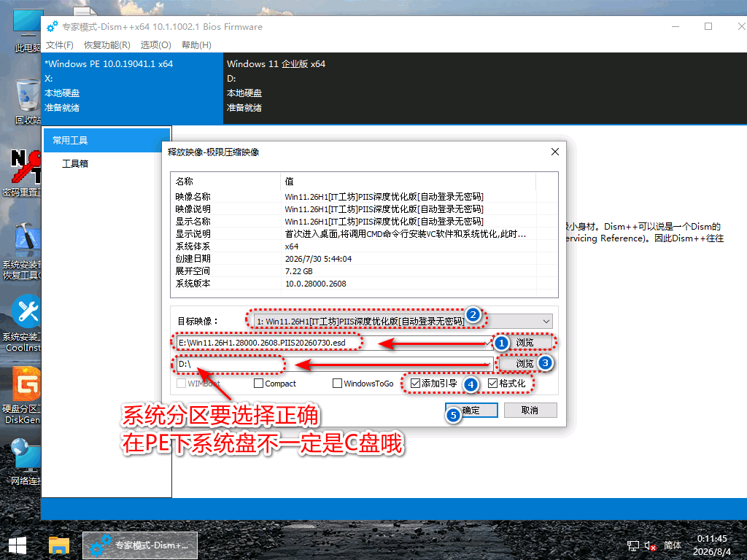Open the 文件(F) menu
The width and height of the screenshot is (747, 560).
point(60,44)
